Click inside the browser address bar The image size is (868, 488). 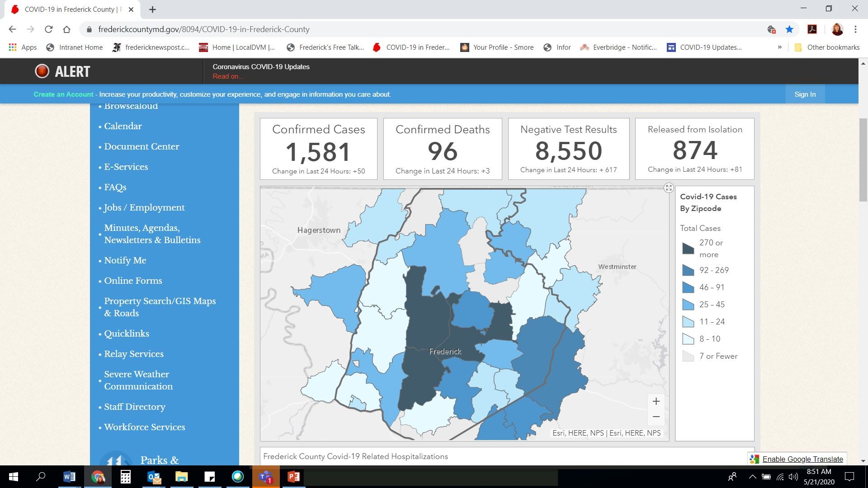point(203,29)
